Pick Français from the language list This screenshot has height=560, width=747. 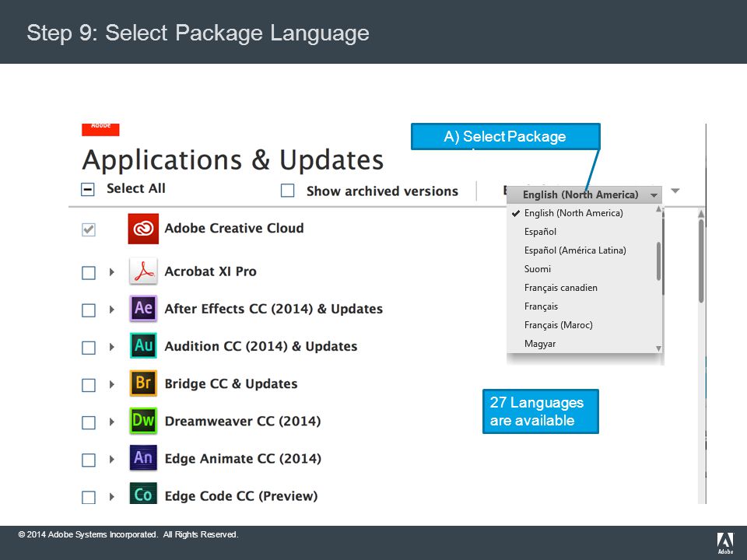541,306
